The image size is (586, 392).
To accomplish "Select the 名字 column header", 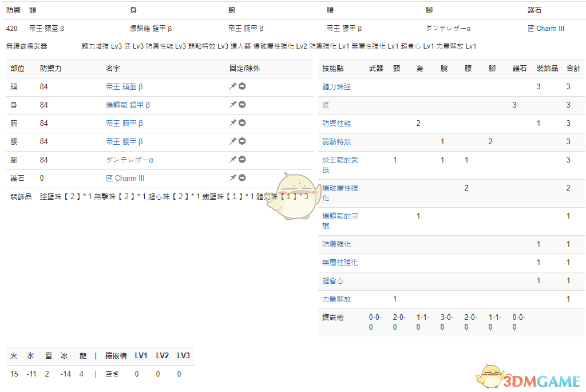I will (x=113, y=68).
